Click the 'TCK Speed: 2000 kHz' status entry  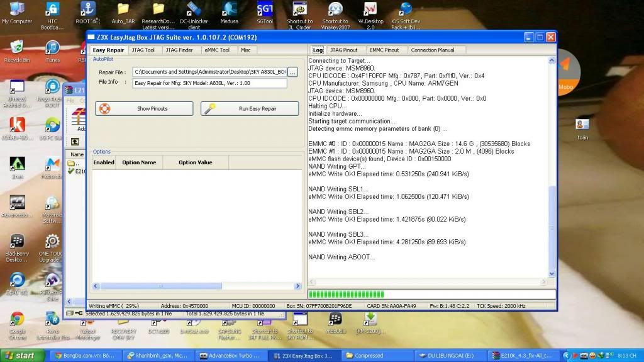click(x=501, y=305)
